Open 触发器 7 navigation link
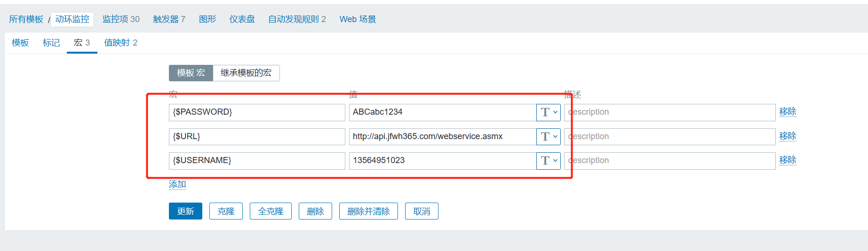The height and width of the screenshot is (251, 868). (169, 19)
